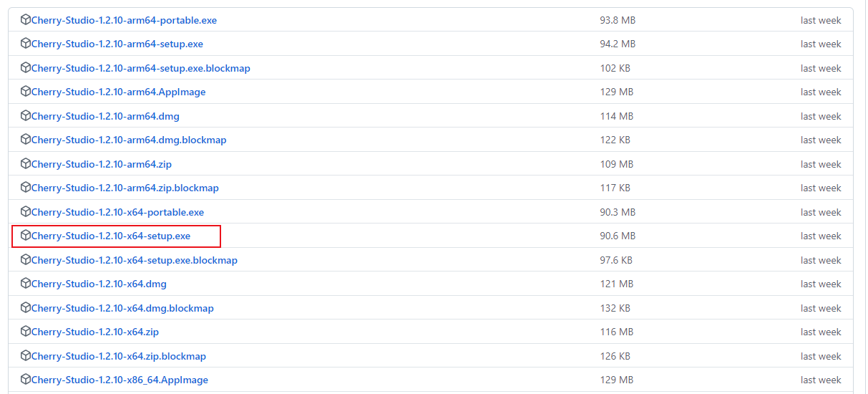Download Cherry-Studio-1.2.10-x64-portable.exe
This screenshot has height=394, width=868.
click(118, 212)
